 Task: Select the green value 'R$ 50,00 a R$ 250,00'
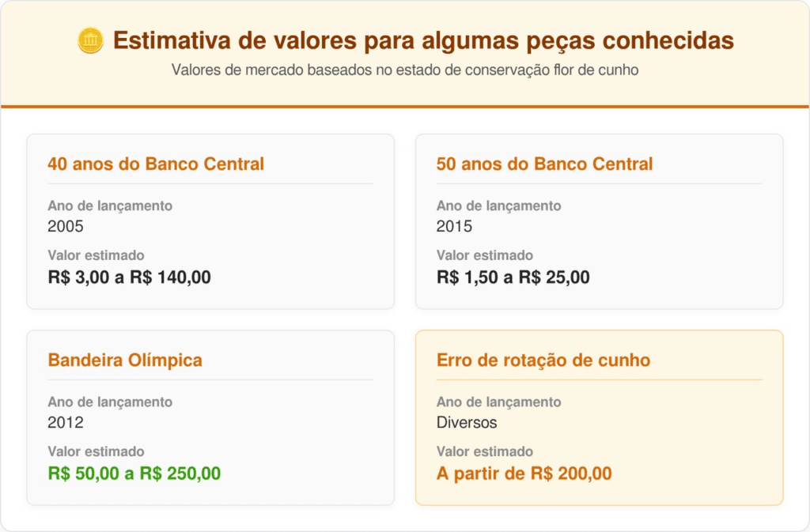coord(134,474)
